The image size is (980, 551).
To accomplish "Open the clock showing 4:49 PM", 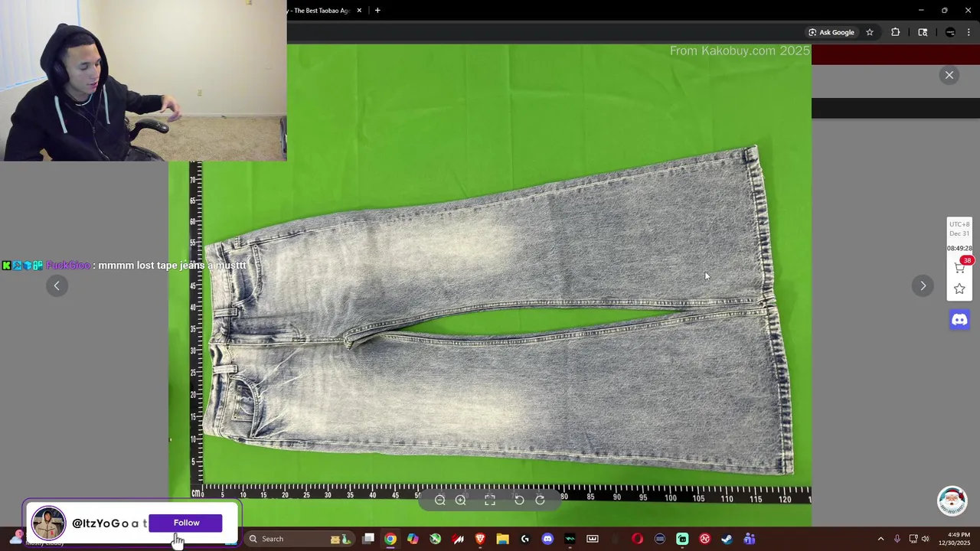I will tap(954, 539).
